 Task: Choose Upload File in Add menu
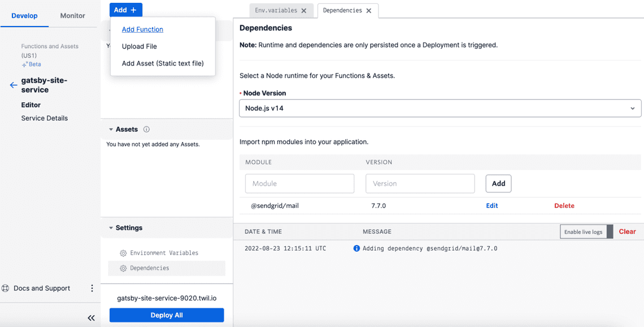(x=139, y=46)
